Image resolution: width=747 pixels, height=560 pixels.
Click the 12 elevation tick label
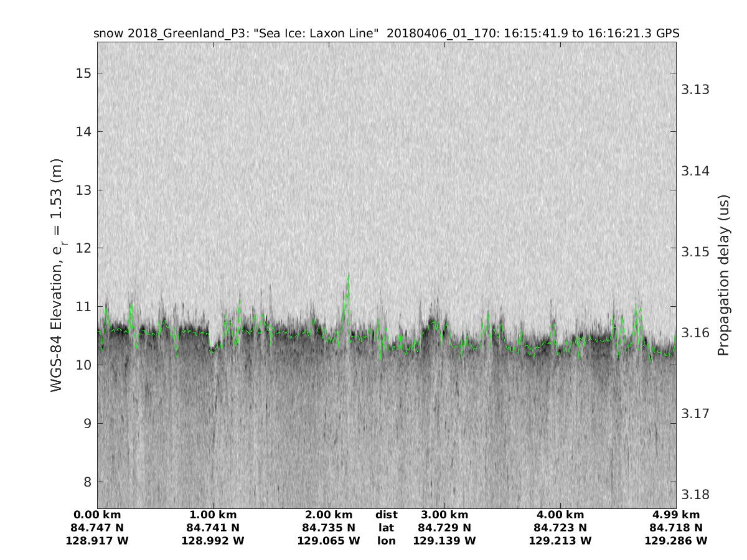click(x=83, y=248)
